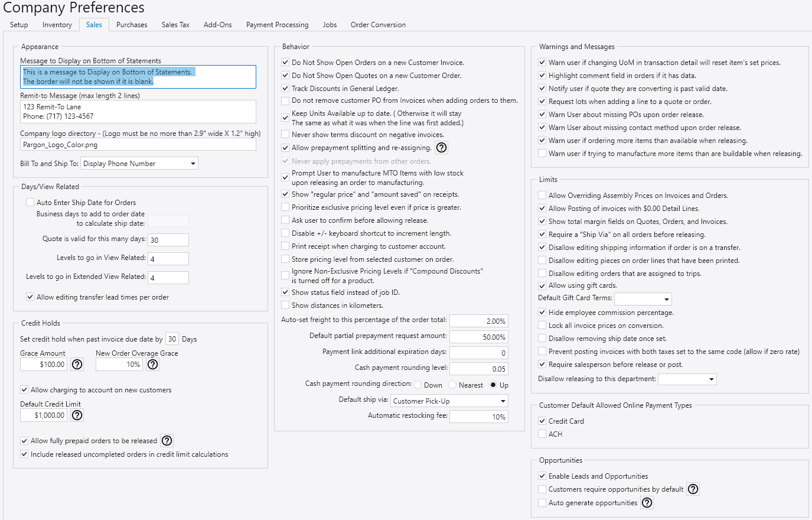812x520 pixels.
Task: Open help for prepayment splitting and re-assigning
Action: point(441,148)
